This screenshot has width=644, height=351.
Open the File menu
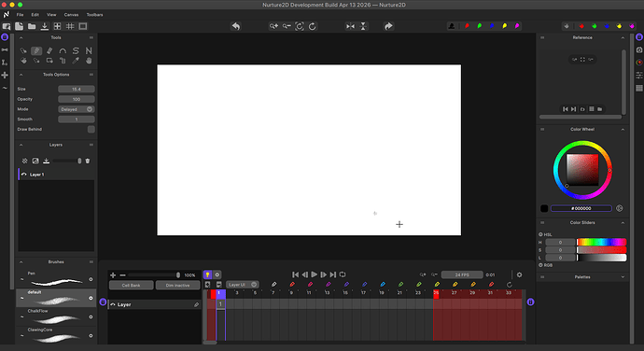point(20,15)
